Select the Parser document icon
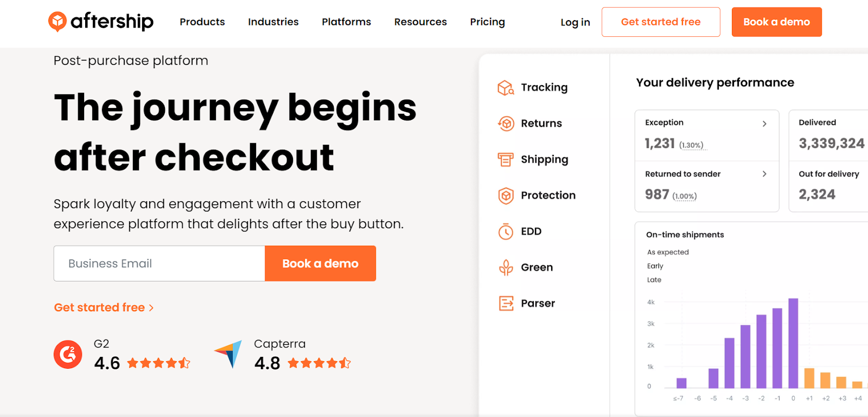 click(506, 303)
